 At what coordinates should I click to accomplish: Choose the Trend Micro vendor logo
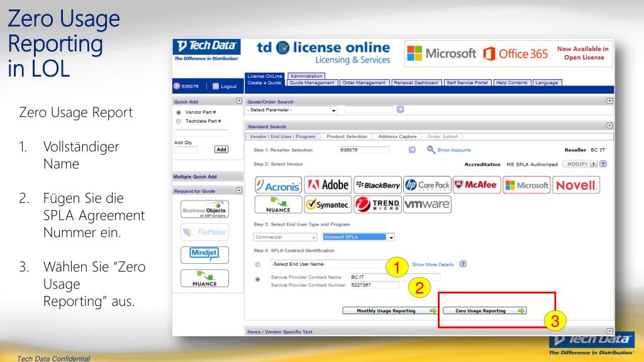[x=377, y=204]
